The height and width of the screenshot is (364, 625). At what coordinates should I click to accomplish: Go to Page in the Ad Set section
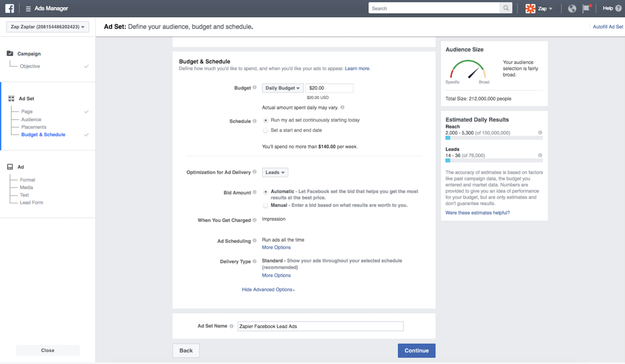[x=27, y=112]
